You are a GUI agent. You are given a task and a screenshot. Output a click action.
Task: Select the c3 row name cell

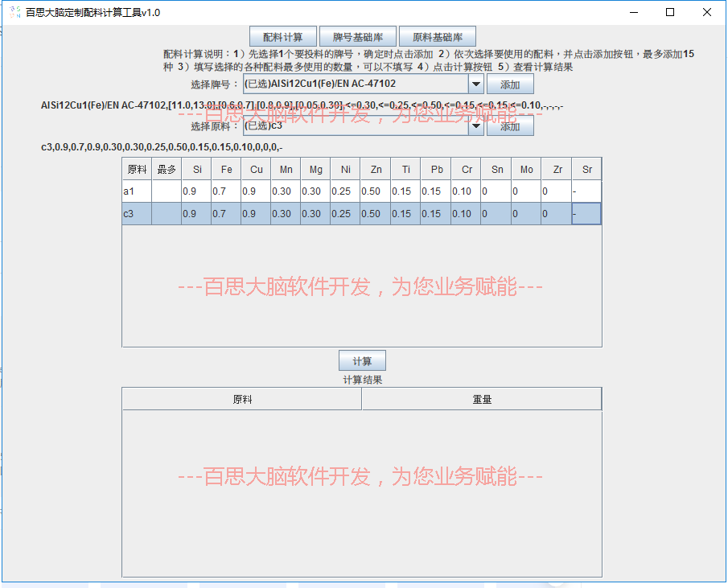click(x=137, y=213)
